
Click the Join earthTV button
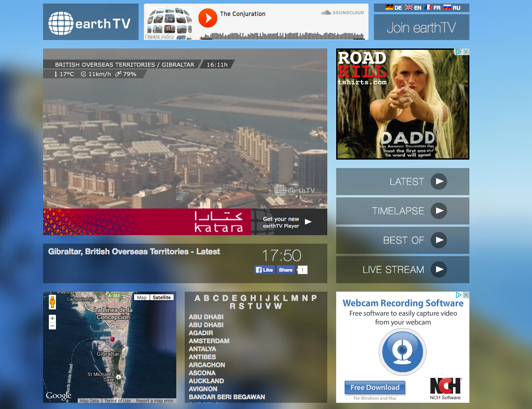[x=421, y=27]
